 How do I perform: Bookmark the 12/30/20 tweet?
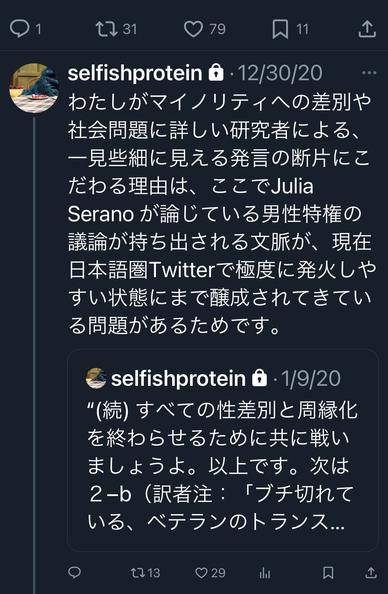pos(328,572)
